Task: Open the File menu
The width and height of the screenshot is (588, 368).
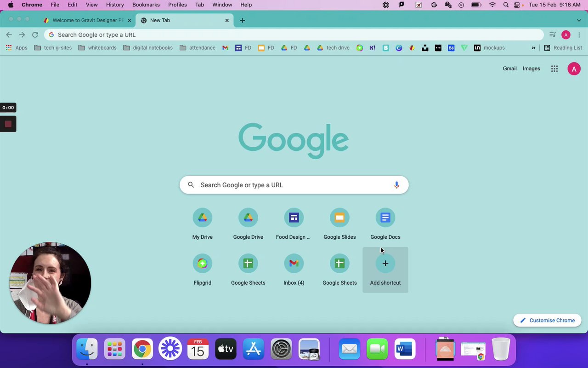Action: coord(55,5)
